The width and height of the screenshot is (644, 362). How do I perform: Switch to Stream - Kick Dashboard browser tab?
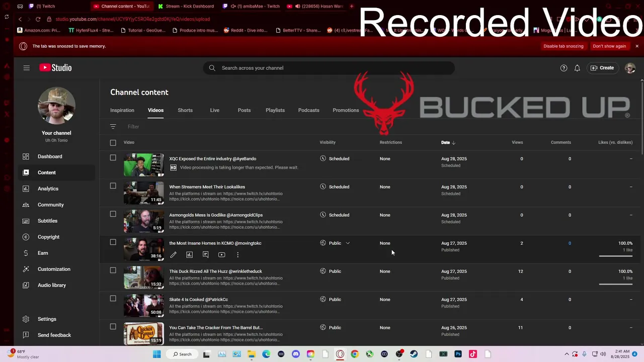pyautogui.click(x=186, y=6)
